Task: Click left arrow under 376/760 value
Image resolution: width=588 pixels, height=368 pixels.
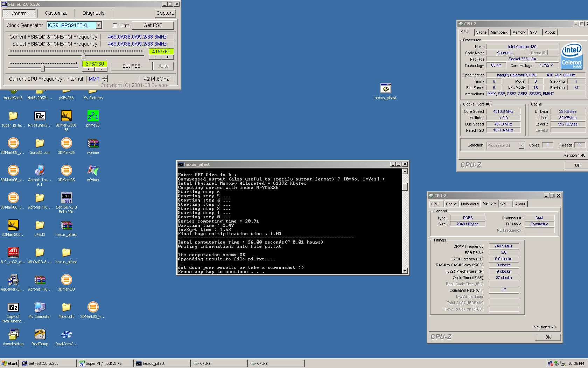Action: 88,69
